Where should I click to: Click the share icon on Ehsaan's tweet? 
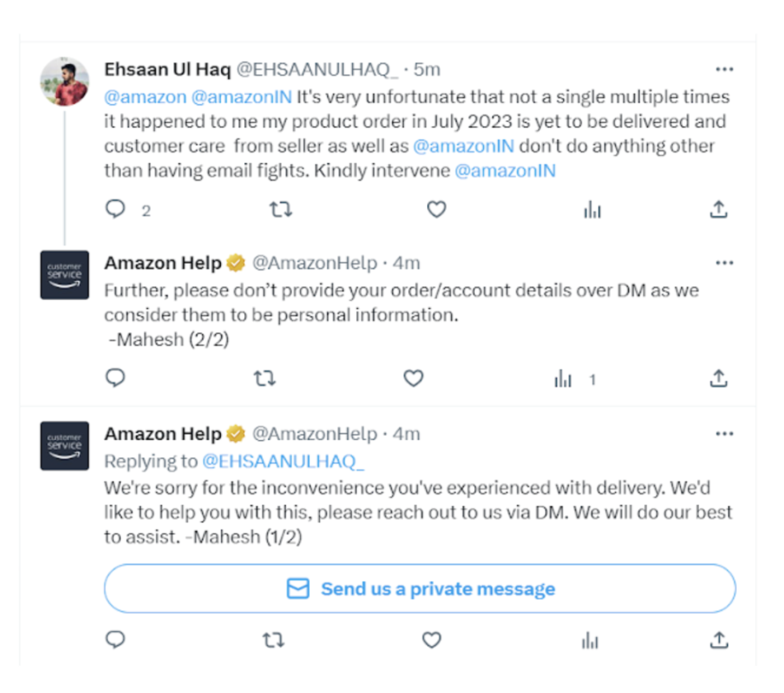718,209
